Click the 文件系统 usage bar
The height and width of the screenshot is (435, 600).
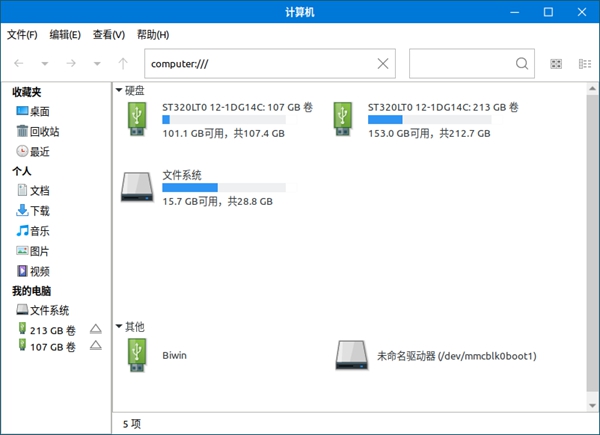224,187
